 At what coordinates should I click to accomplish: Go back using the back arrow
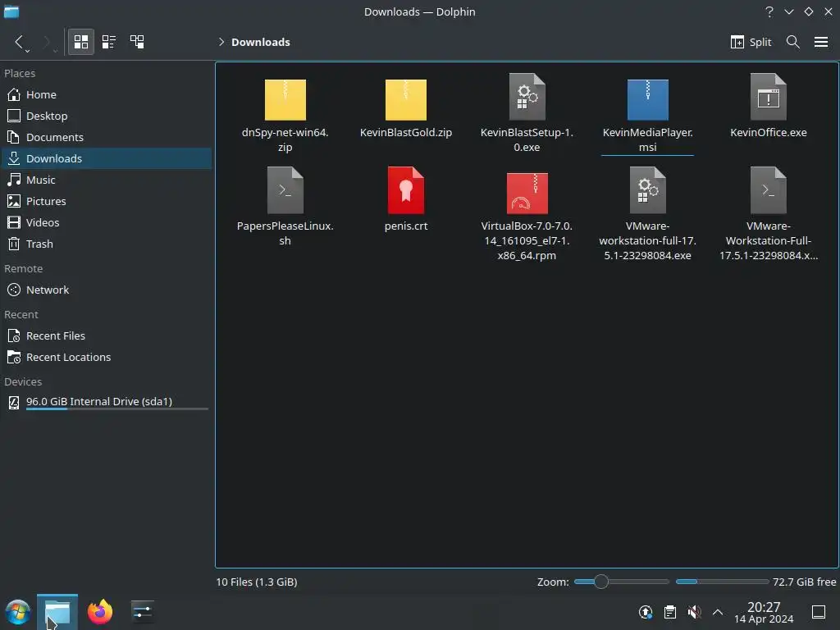tap(19, 42)
